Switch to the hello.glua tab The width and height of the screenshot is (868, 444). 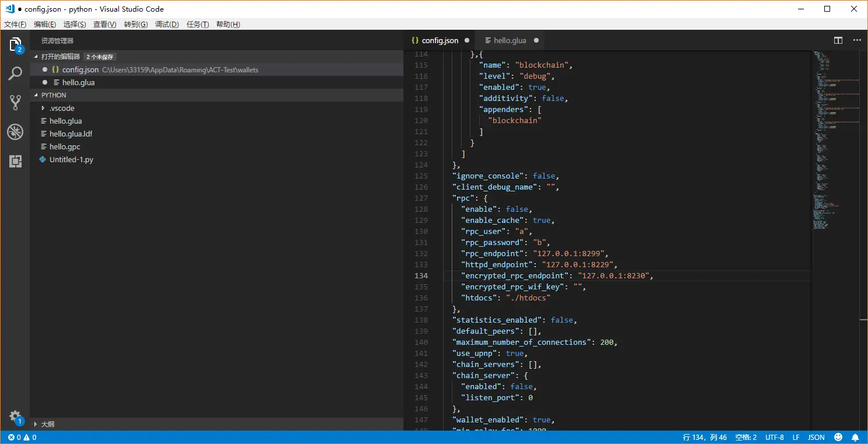[509, 40]
